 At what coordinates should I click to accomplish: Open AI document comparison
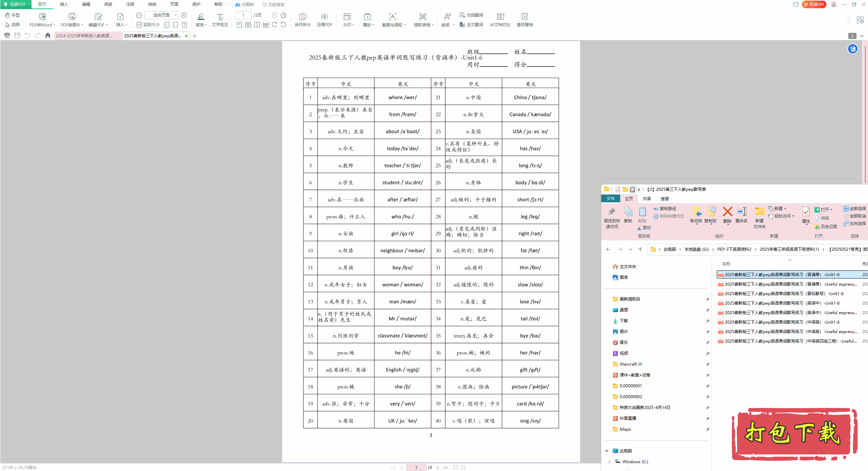click(x=500, y=20)
